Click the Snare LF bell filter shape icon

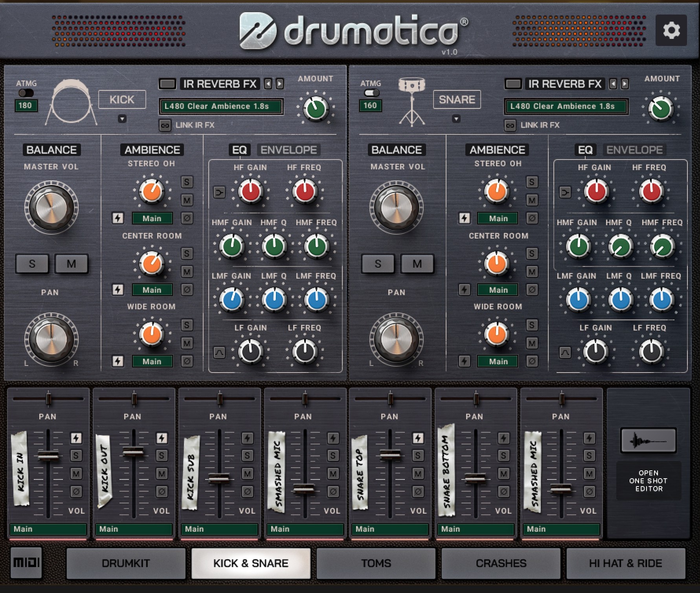pos(565,352)
